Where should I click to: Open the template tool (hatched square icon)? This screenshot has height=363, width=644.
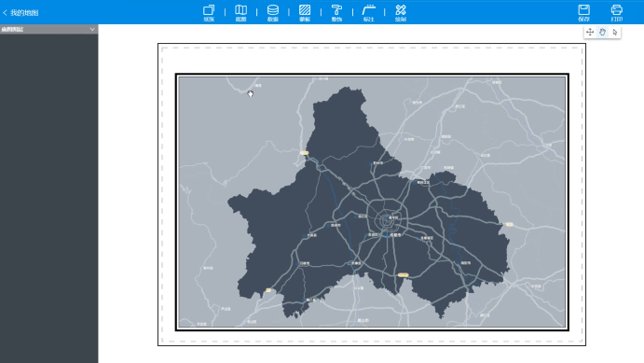click(305, 12)
